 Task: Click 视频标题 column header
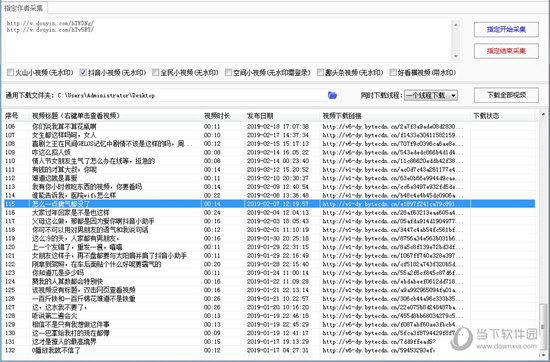[115, 116]
